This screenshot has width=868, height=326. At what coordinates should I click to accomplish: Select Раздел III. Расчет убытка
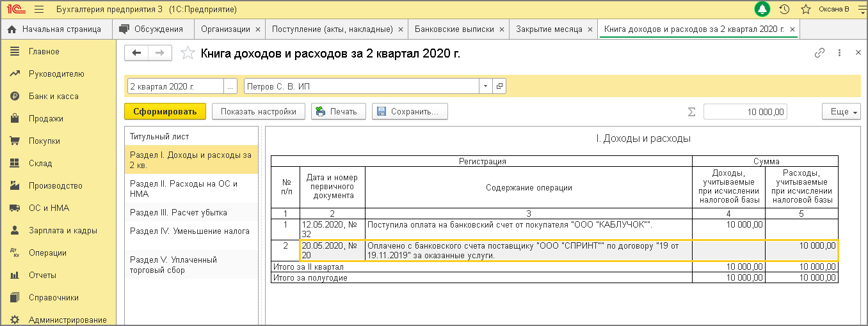[x=191, y=212]
